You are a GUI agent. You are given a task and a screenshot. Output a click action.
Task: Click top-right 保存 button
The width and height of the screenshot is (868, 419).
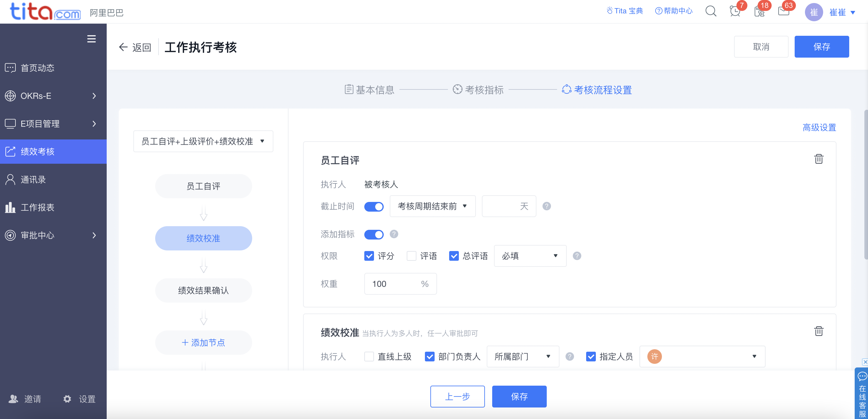tap(822, 46)
